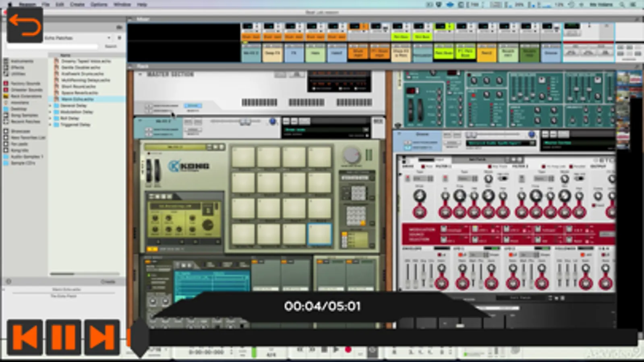The height and width of the screenshot is (362, 644).
Task: Select Utilities in the browser sidebar
Action: (19, 74)
